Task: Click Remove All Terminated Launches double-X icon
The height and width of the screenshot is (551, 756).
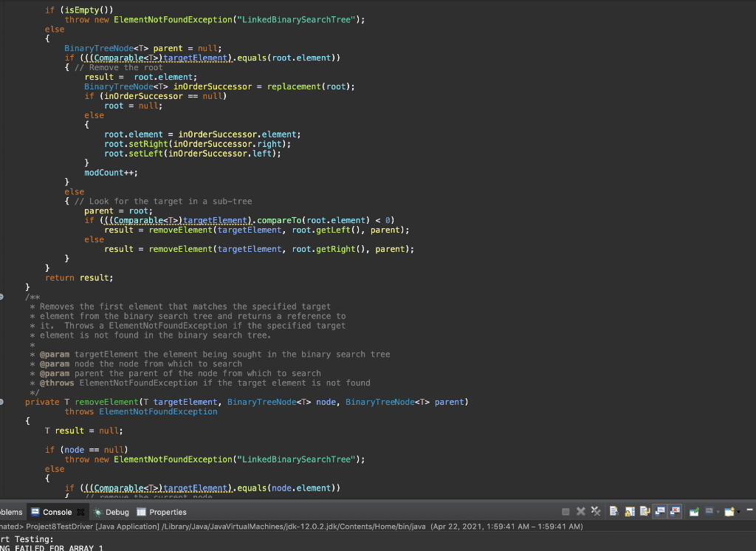Action: pyautogui.click(x=596, y=511)
